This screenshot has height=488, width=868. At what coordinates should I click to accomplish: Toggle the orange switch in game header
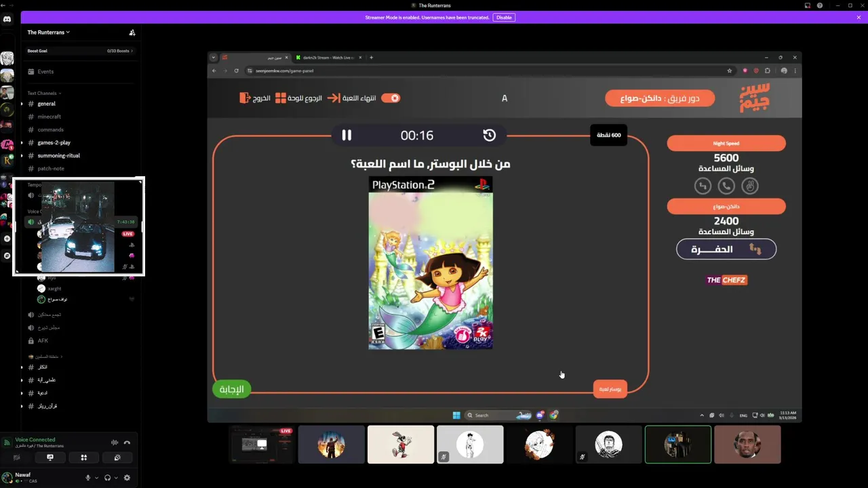tap(391, 98)
